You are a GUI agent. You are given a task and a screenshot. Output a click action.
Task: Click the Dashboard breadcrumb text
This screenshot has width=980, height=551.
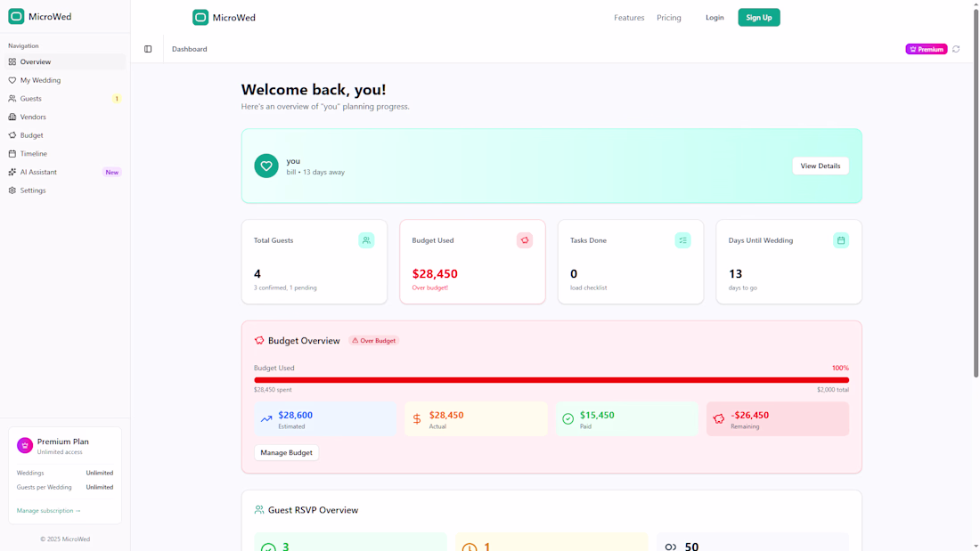pos(190,49)
